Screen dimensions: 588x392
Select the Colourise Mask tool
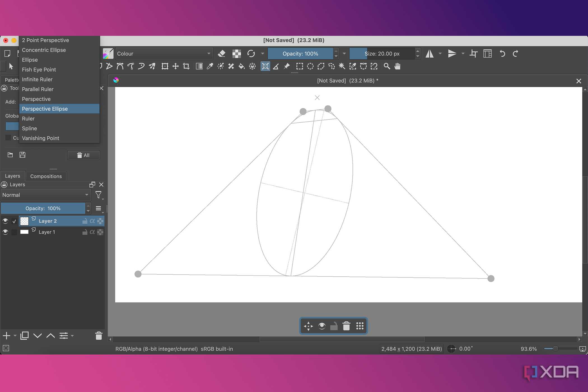[x=220, y=66]
